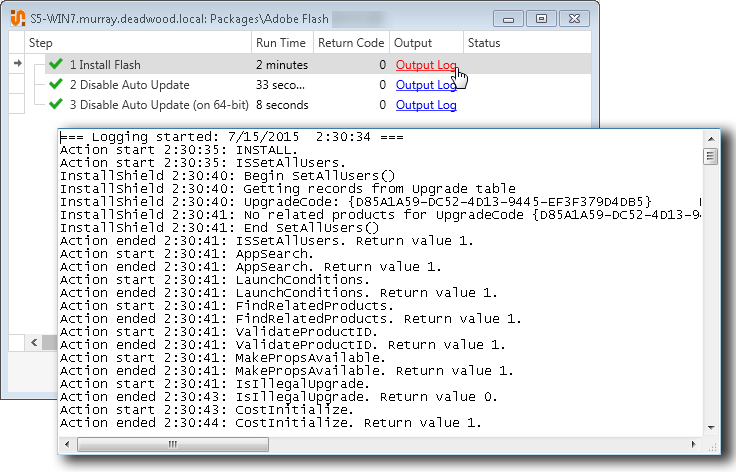The height and width of the screenshot is (472, 736).
Task: Open Output Log for Install Flash step
Action: (x=426, y=65)
